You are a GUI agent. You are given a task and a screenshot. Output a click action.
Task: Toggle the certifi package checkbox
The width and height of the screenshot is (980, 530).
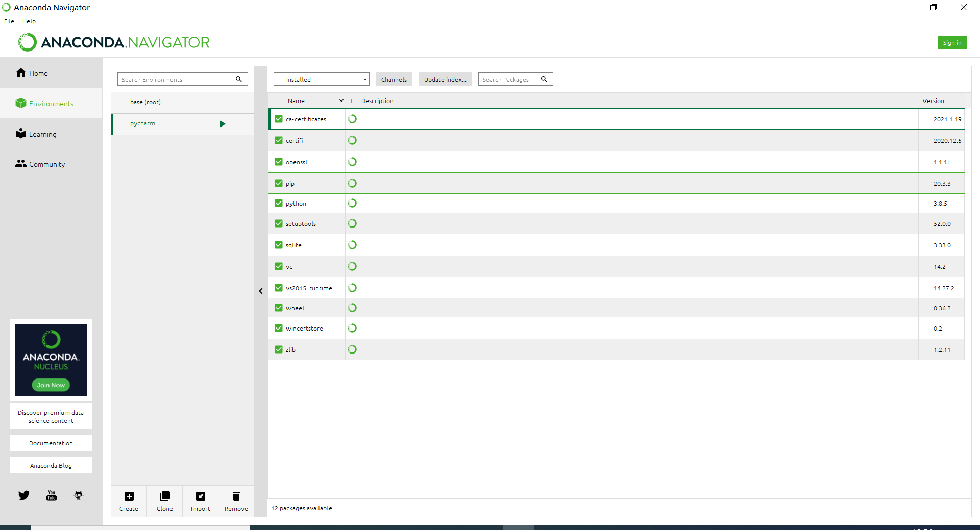(279, 140)
